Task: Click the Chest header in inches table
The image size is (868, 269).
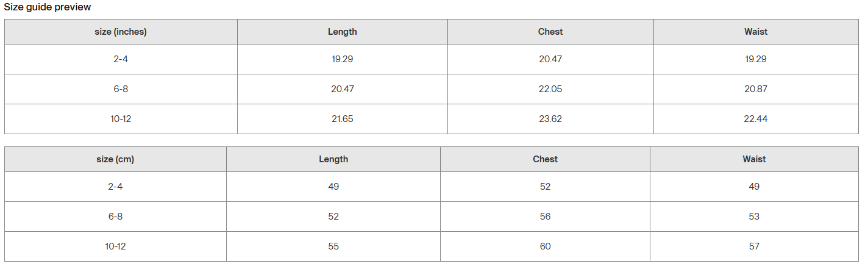Action: coord(550,32)
